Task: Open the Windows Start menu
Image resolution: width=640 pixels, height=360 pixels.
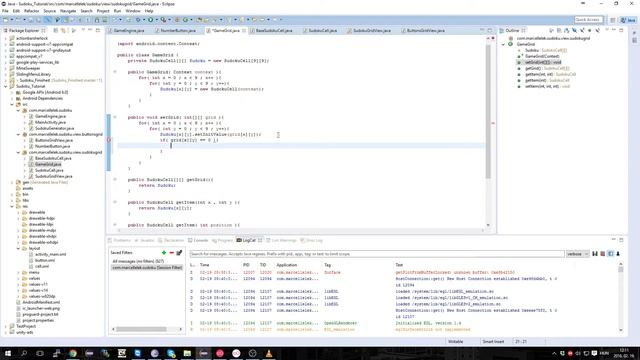Action: click(x=7, y=353)
